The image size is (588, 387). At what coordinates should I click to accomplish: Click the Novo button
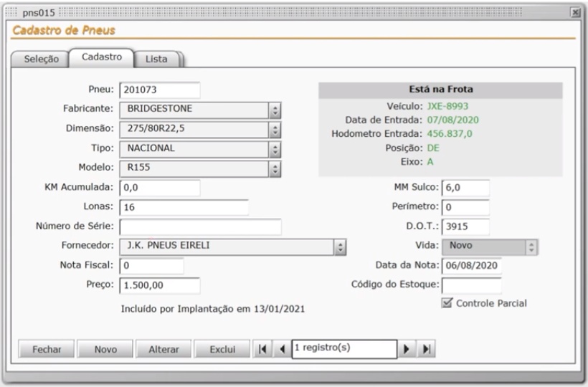click(x=105, y=349)
